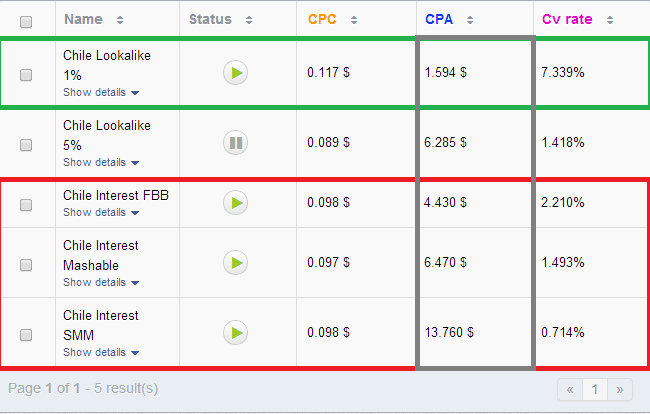Mark the Chile Lookalike 5% checkbox
This screenshot has width=650, height=414.
(26, 145)
